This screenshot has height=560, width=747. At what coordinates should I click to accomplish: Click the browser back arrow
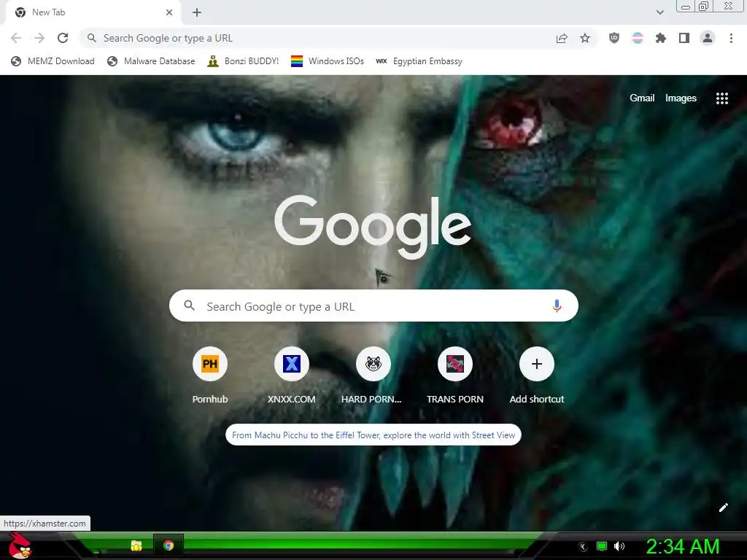click(16, 38)
